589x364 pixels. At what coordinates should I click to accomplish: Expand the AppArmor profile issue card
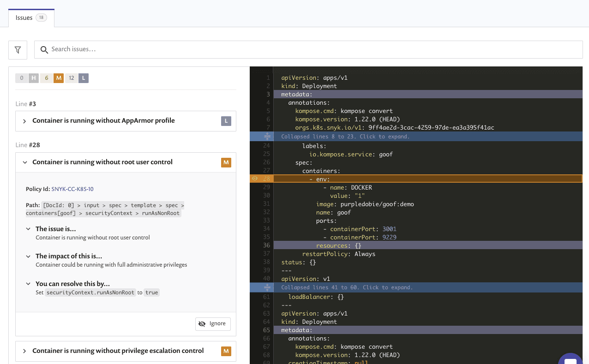pyautogui.click(x=24, y=120)
